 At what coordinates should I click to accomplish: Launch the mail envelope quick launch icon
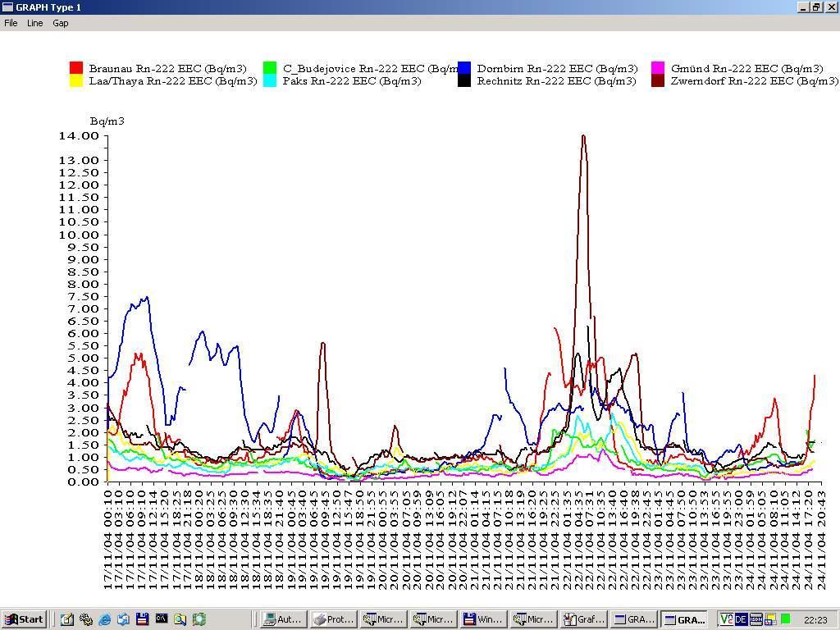123,619
